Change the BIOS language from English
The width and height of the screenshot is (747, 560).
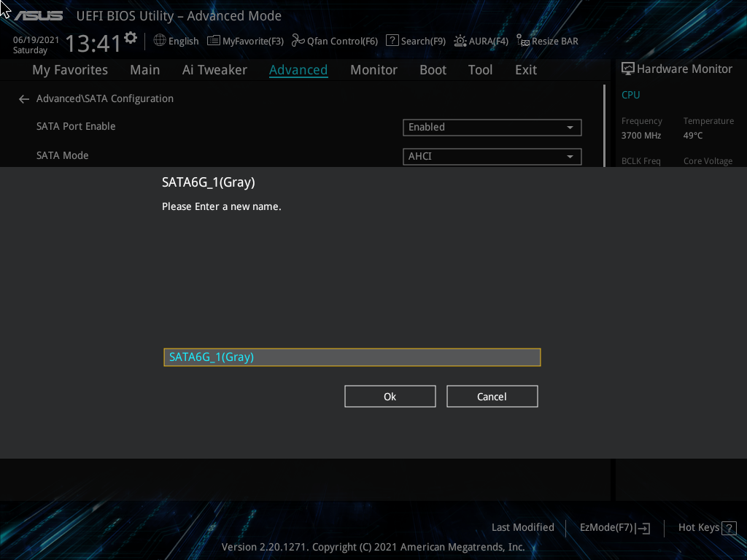(x=175, y=41)
